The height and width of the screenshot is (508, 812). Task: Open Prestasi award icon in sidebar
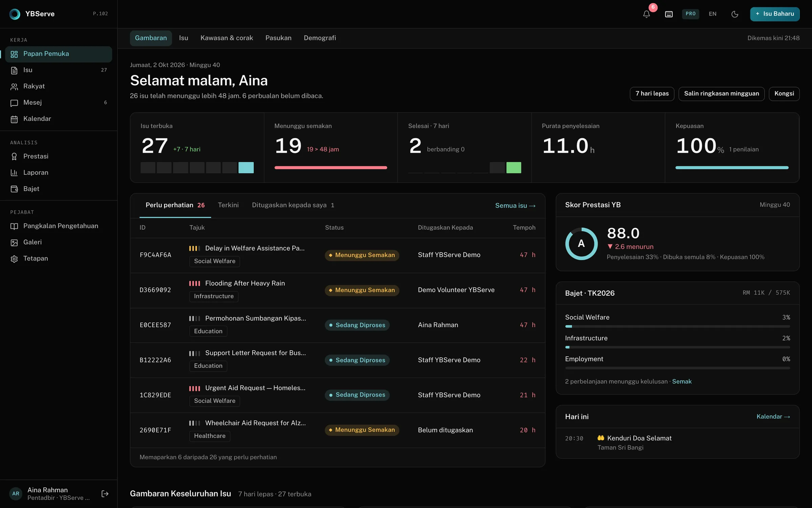point(14,156)
